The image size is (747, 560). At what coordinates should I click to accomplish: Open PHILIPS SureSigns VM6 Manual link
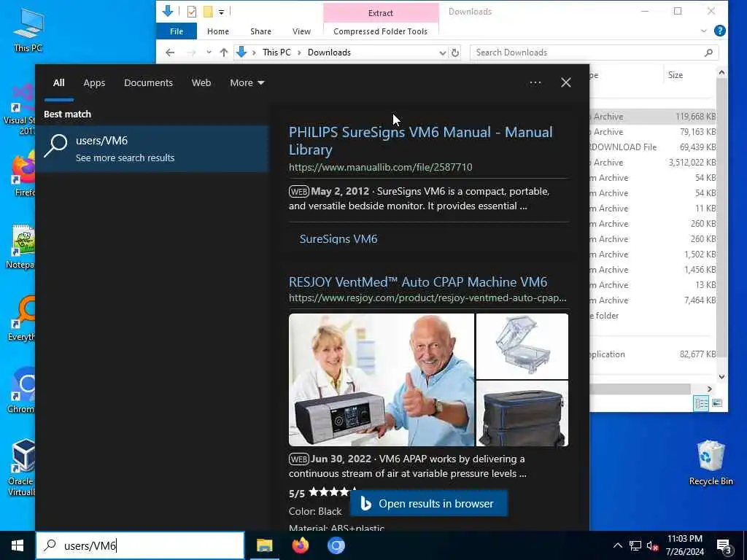[x=420, y=141]
